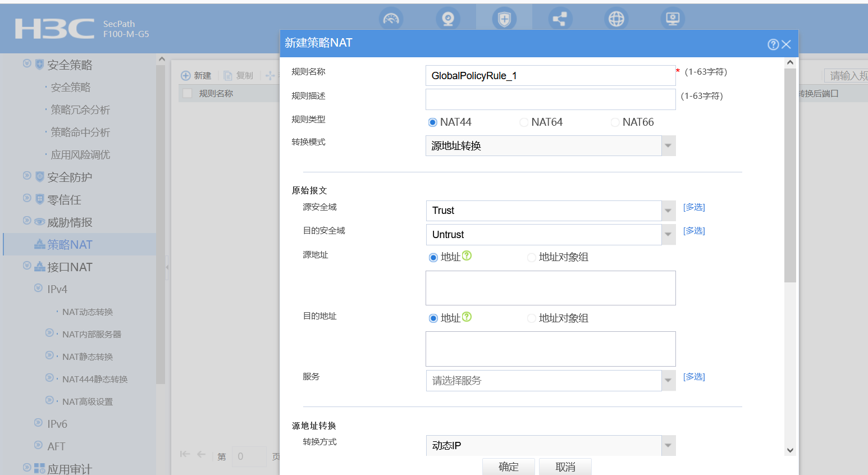Select NAT动态转换 in the sidebar
This screenshot has width=868, height=475.
tap(88, 312)
